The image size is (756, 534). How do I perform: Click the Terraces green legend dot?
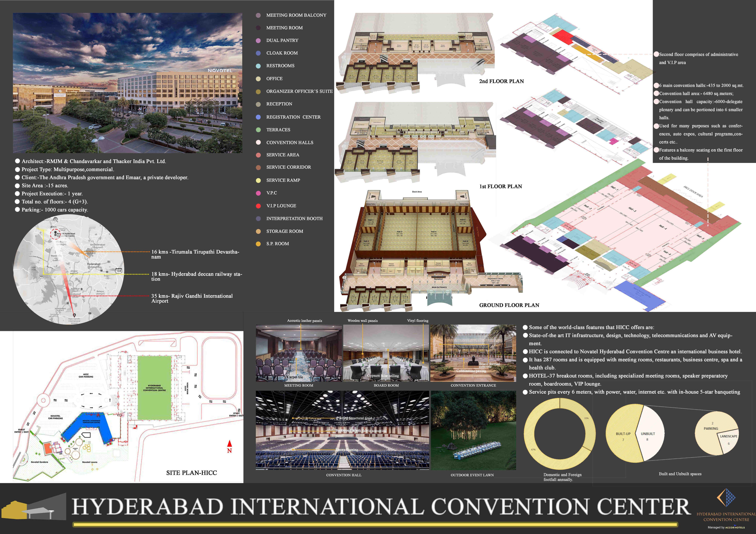click(x=258, y=130)
